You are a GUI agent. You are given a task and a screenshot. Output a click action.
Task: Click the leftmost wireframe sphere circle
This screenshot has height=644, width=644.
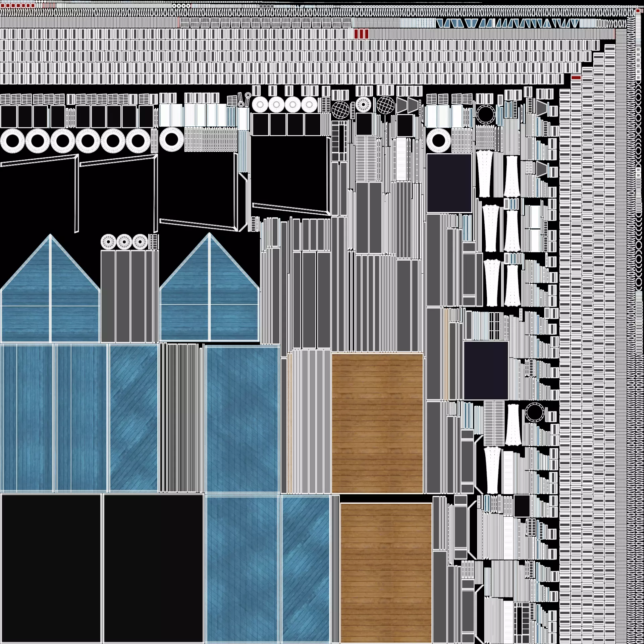coord(340,110)
